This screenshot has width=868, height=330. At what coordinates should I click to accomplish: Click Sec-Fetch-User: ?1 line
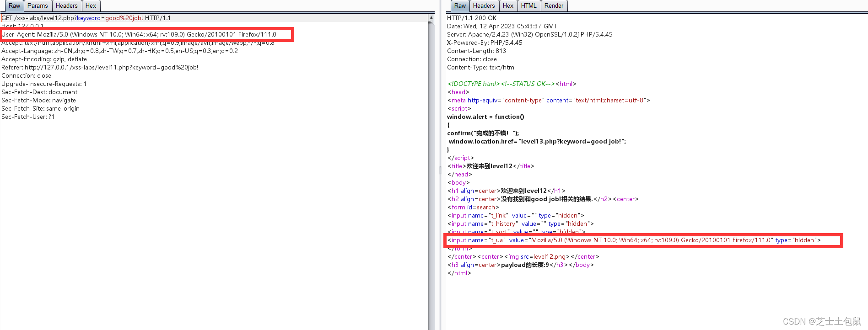click(28, 117)
